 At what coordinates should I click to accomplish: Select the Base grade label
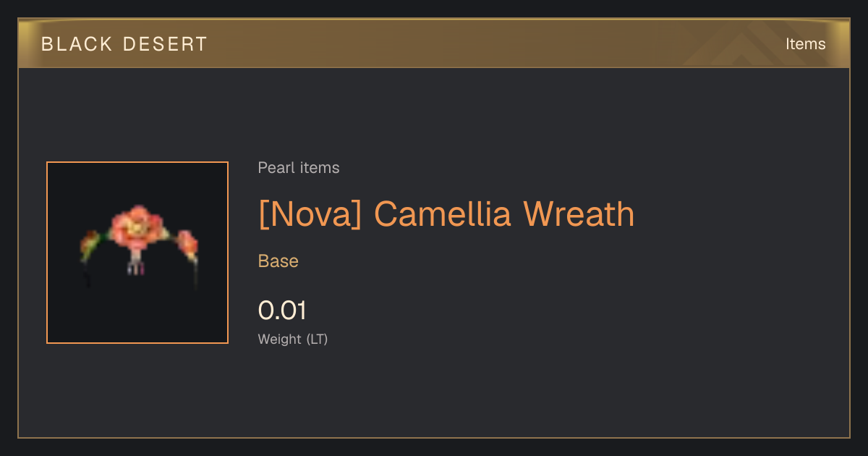tap(278, 261)
